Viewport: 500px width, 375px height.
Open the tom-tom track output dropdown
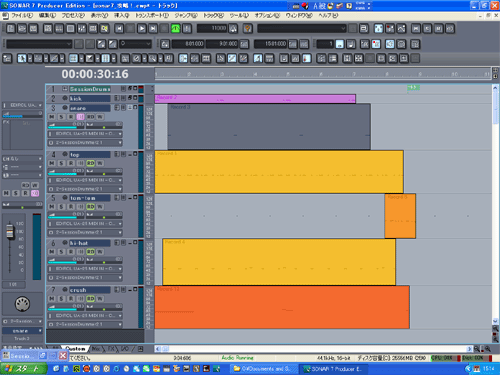coord(85,232)
